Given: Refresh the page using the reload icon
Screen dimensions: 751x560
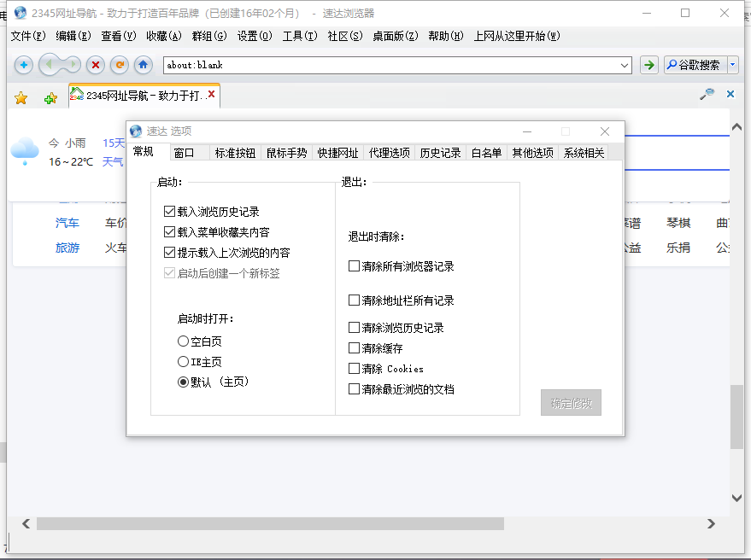Looking at the screenshot, I should coord(119,65).
